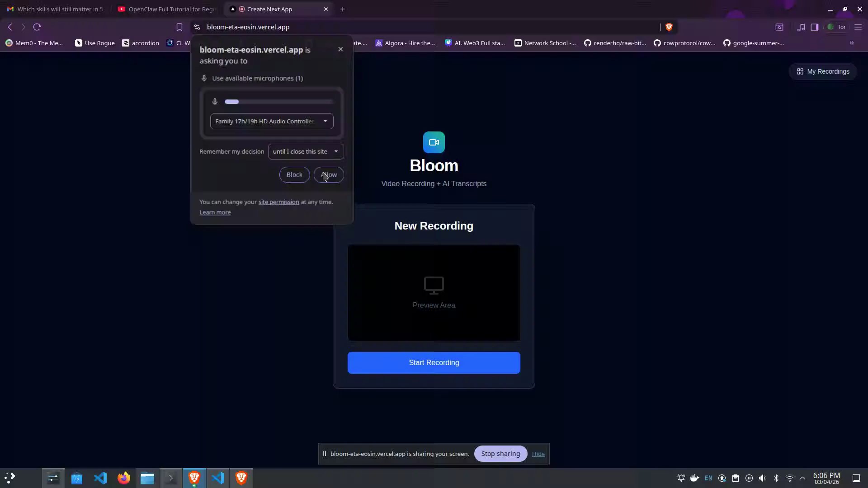Click the reload page icon

point(37,27)
